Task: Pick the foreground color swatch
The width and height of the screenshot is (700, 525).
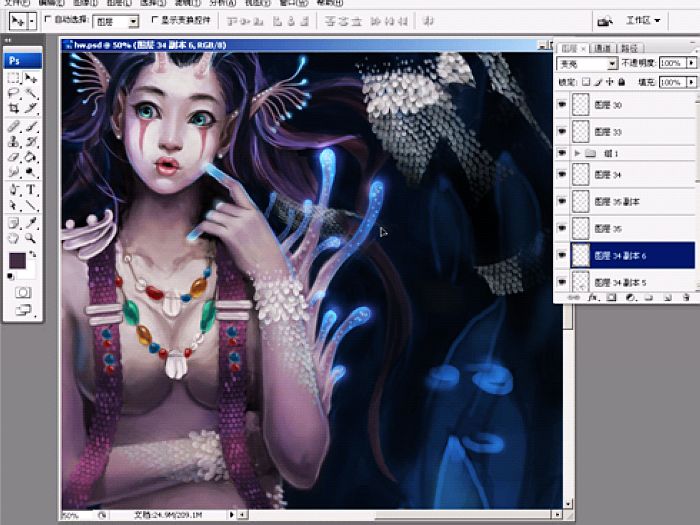Action: [x=17, y=260]
